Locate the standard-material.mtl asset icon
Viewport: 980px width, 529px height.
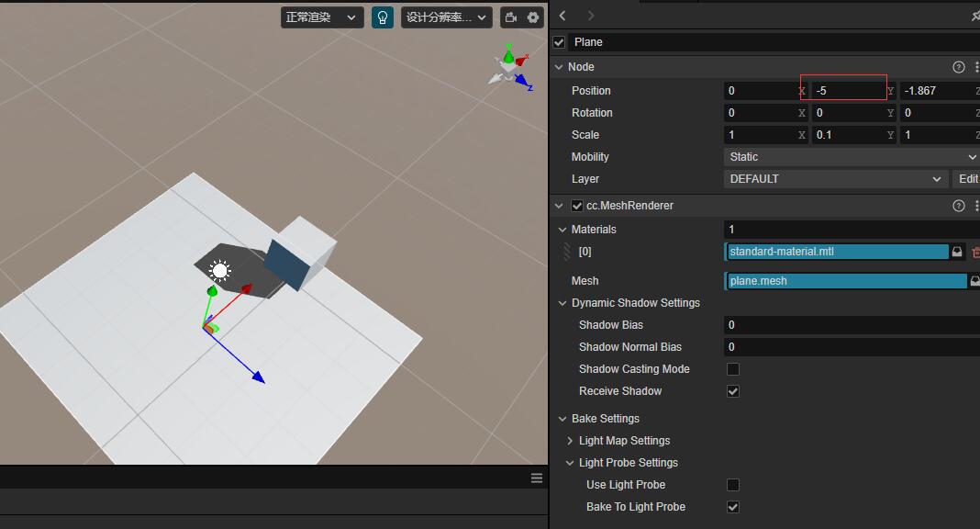tap(957, 252)
